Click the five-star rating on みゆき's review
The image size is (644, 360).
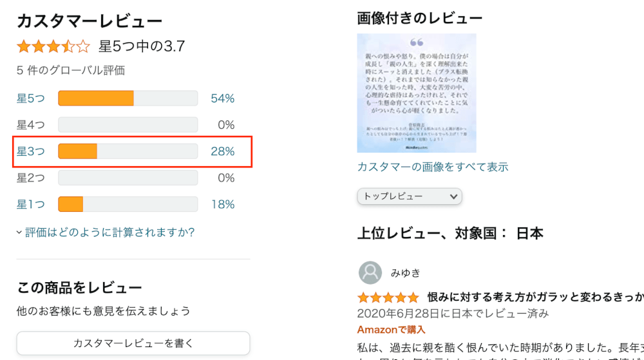388,298
